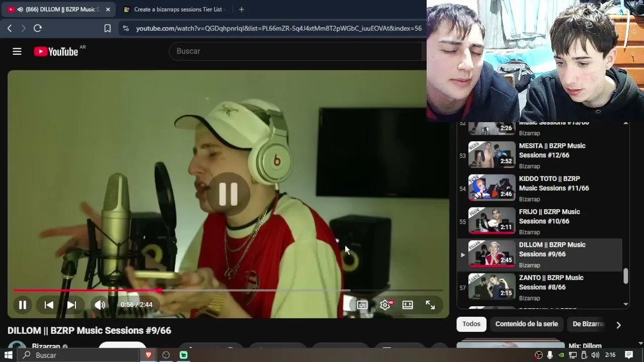Open the network tray icon

573,355
